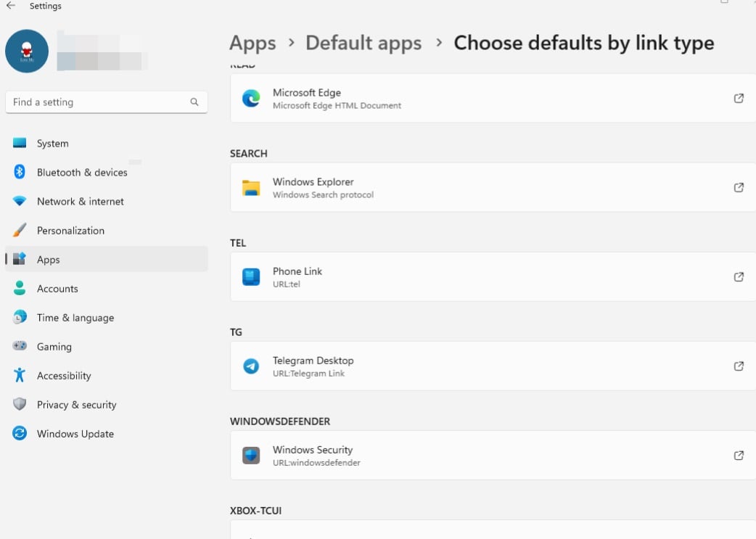Select the Windows Explorer folder icon
Image resolution: width=756 pixels, height=539 pixels.
(250, 188)
